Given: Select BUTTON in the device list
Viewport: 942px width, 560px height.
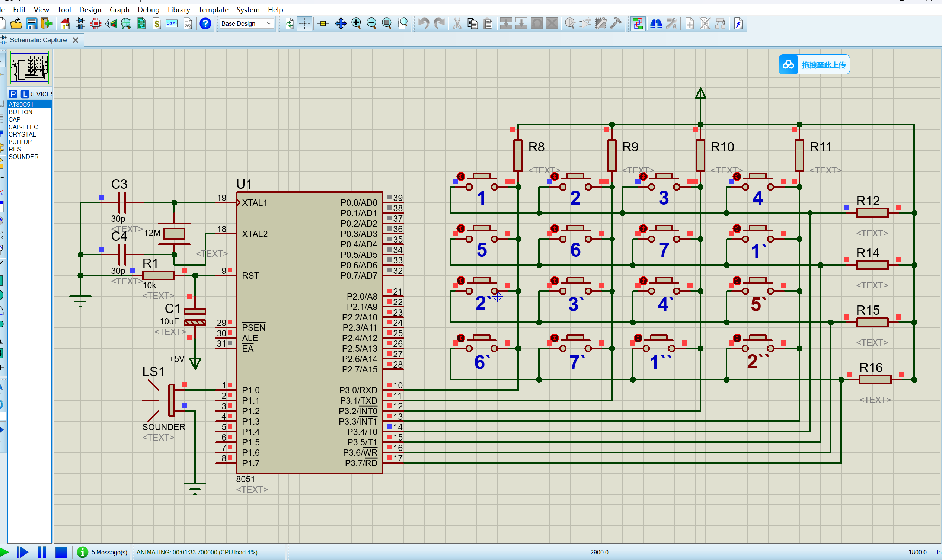Looking at the screenshot, I should pyautogui.click(x=29, y=112).
